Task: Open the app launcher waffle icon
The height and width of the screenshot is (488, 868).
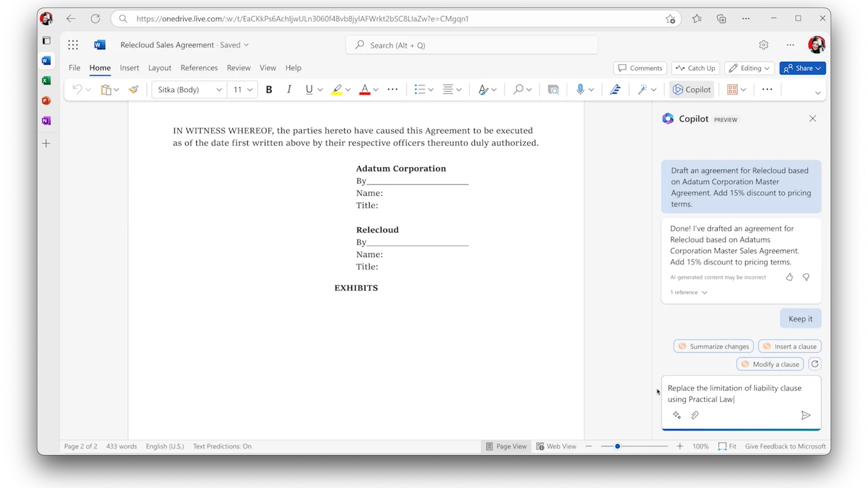Action: pos(73,45)
